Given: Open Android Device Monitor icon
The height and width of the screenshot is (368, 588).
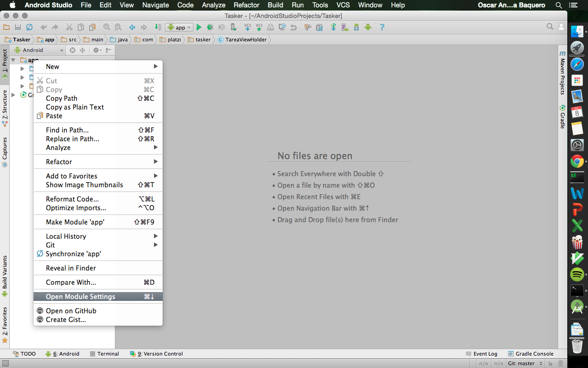Looking at the screenshot, I should pos(368,27).
